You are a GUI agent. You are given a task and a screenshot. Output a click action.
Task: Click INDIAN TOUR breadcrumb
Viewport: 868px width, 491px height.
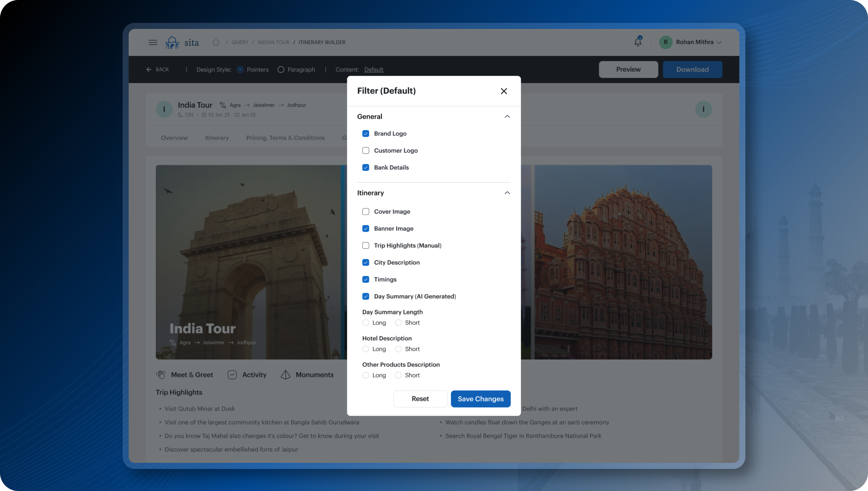pyautogui.click(x=273, y=42)
